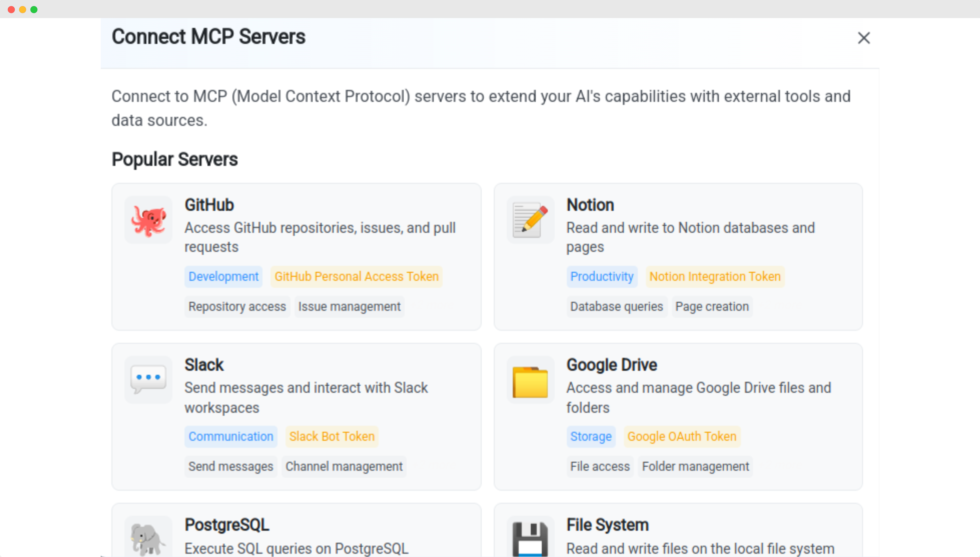Click the red macOS close window button
The image size is (980, 557).
click(x=11, y=10)
